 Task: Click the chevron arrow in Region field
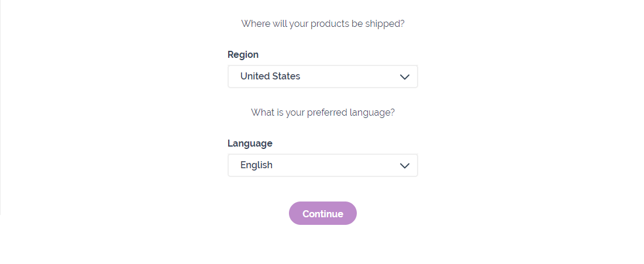[x=405, y=77]
